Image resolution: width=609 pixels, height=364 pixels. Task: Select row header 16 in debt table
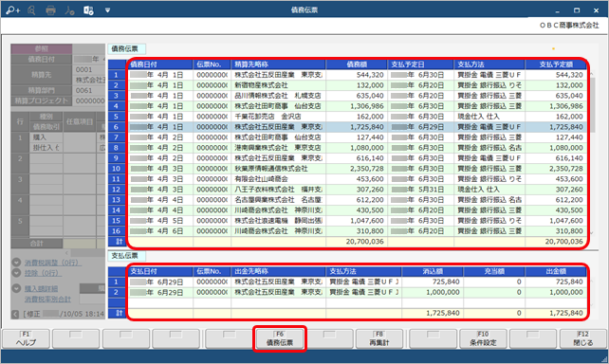[x=116, y=231]
